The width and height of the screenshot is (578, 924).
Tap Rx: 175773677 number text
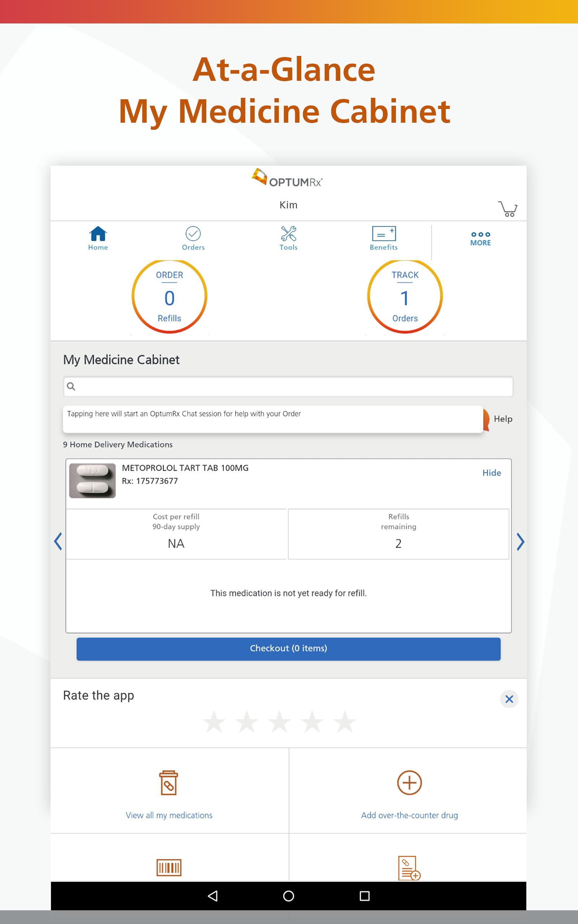pos(150,481)
